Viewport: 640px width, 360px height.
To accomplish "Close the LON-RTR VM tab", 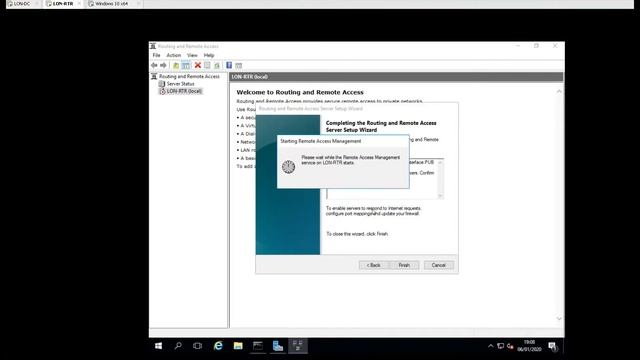I will [79, 4].
